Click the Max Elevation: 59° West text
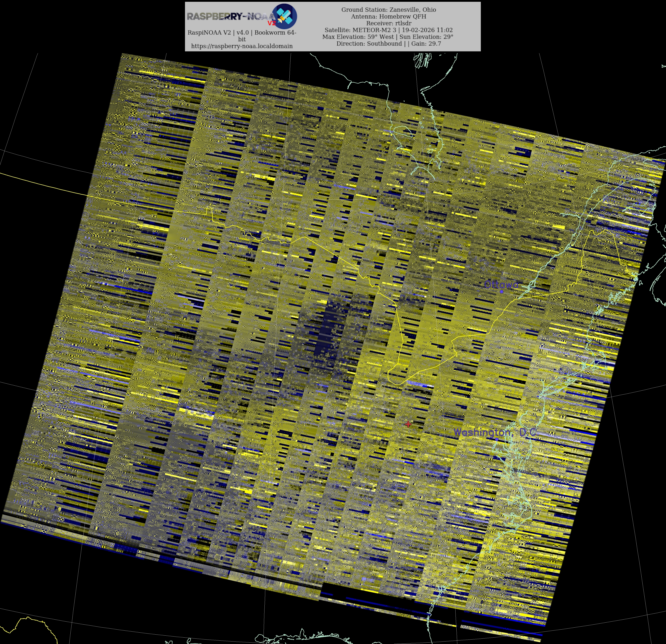666x644 pixels. (x=358, y=37)
